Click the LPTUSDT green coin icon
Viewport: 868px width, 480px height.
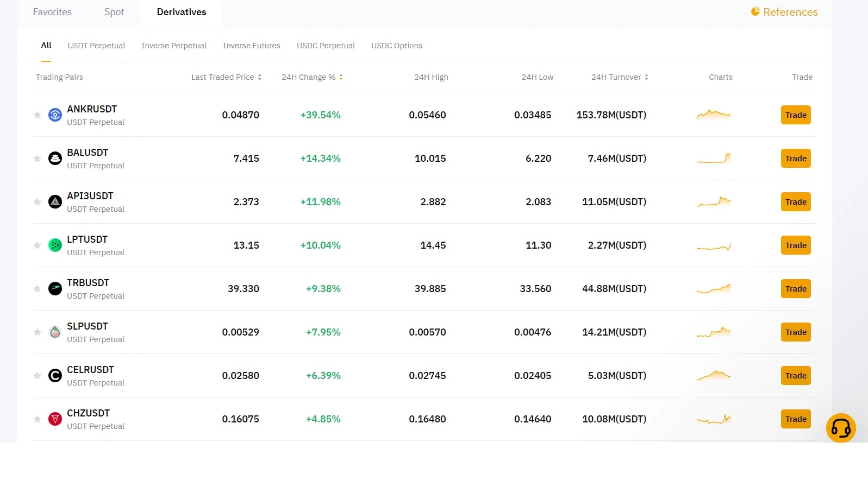pos(55,245)
